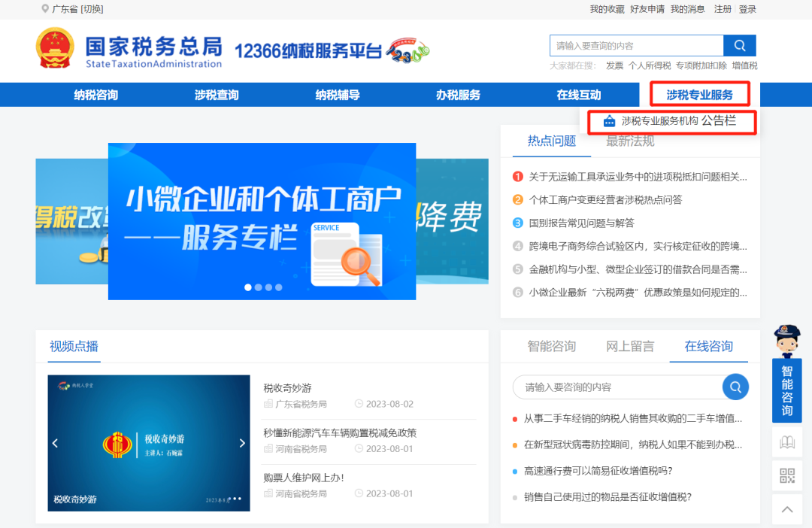Switch to the 智能咨询 tab

pos(552,346)
